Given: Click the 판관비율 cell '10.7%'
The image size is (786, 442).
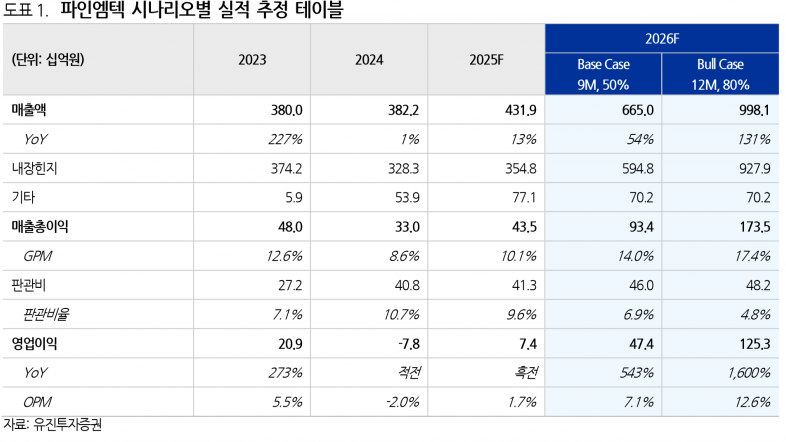Looking at the screenshot, I should tap(402, 314).
